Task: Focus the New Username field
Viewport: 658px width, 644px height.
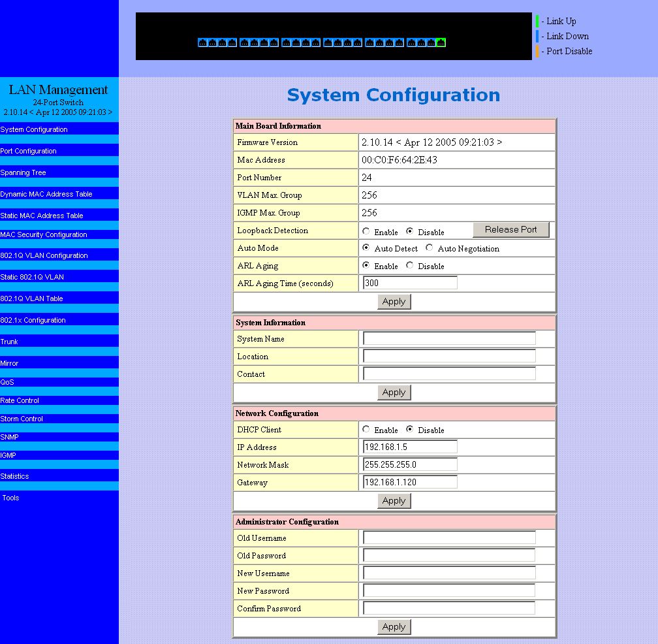Action: (x=449, y=573)
